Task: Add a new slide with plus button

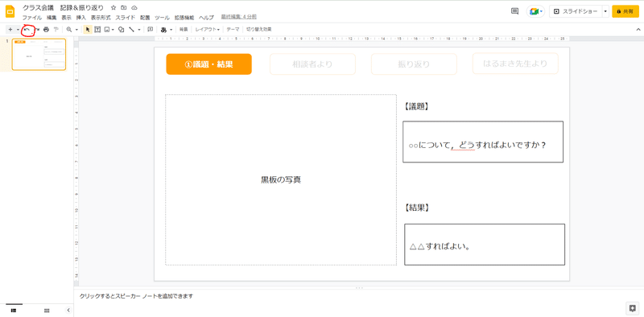Action: 10,30
